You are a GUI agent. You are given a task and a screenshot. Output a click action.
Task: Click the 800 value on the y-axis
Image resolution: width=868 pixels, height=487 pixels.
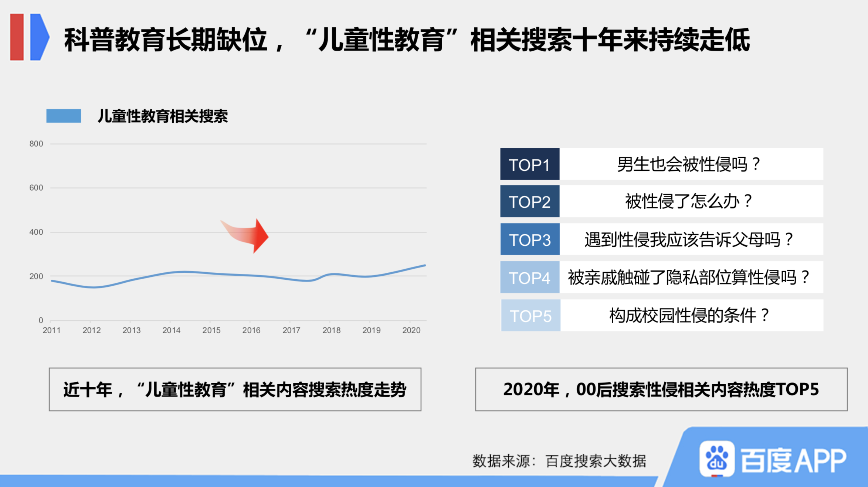click(36, 144)
